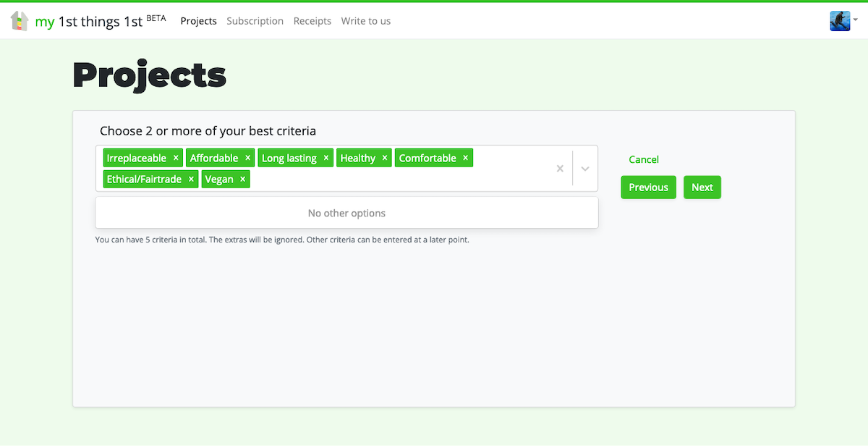Toggle the criteria dropdown chevron
868x446 pixels.
585,169
